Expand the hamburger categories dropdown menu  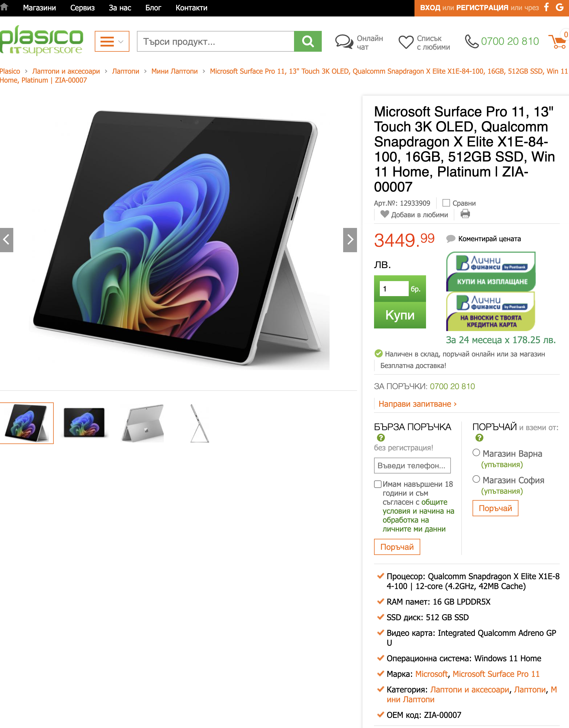[x=112, y=41]
